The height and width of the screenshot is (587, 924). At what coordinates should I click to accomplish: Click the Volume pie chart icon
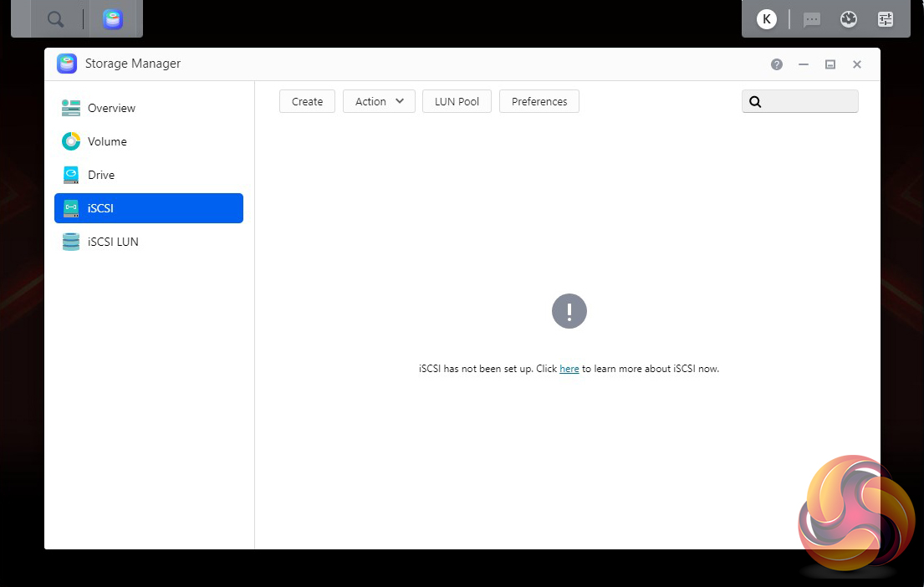click(x=71, y=141)
